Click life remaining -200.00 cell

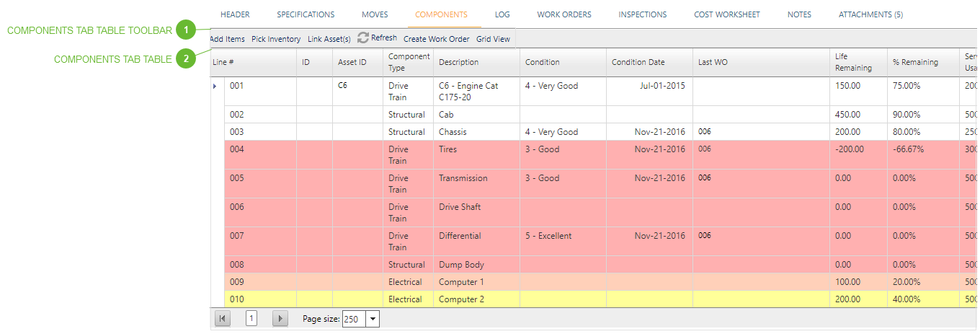[x=859, y=155]
